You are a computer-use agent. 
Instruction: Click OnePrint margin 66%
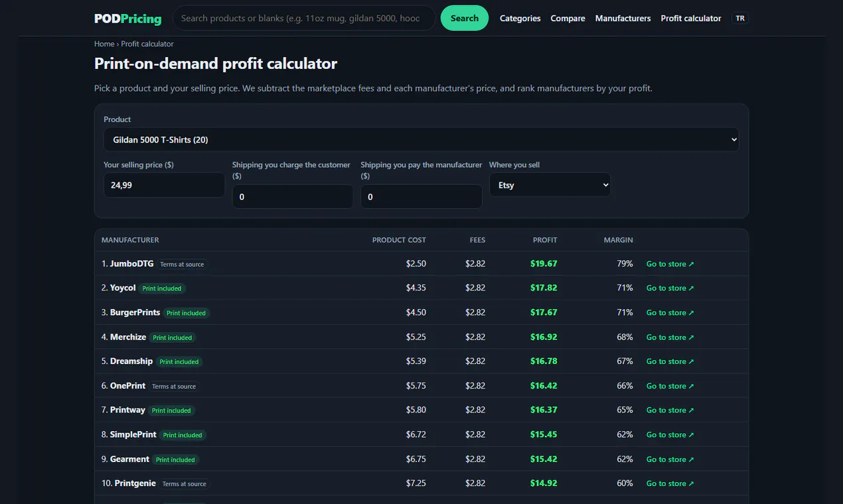[625, 385]
